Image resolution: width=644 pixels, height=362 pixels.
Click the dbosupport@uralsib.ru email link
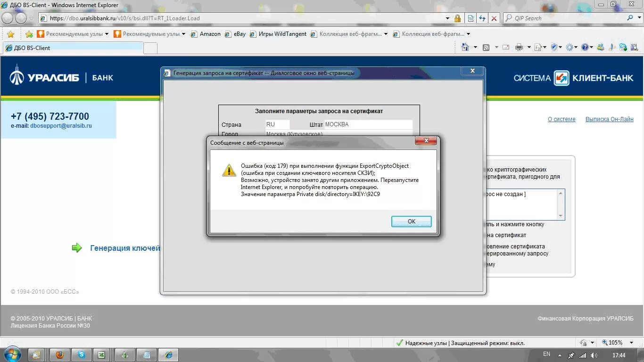point(61,126)
